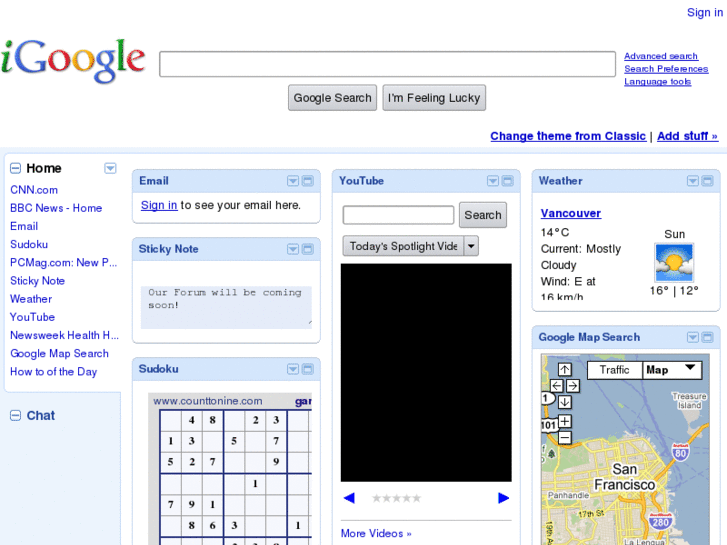This screenshot has width=727, height=545.
Task: Open More Videos link
Action: (376, 533)
